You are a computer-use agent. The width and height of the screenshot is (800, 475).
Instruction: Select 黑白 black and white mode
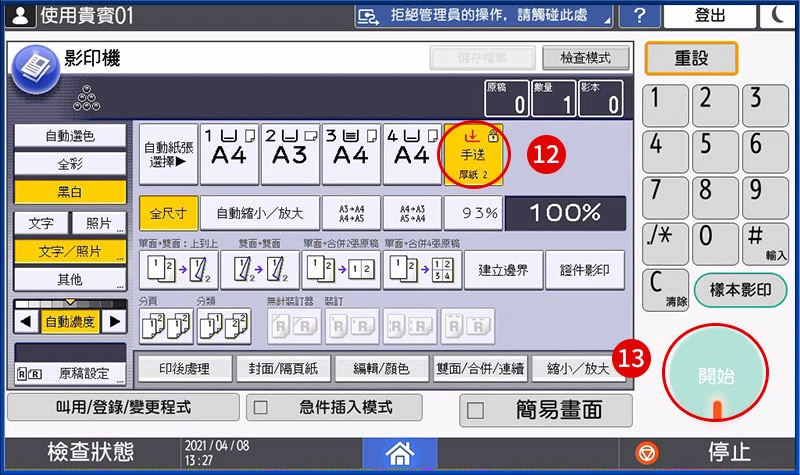click(x=70, y=192)
